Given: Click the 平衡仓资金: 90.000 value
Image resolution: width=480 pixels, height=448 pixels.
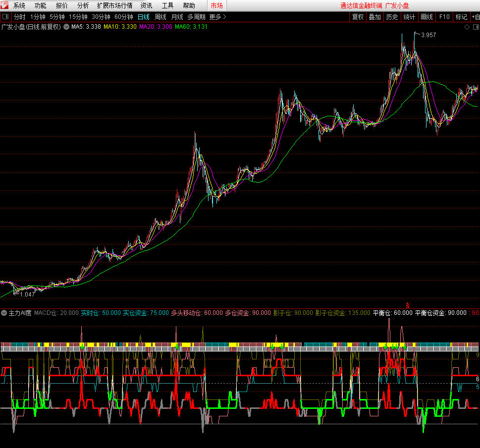Looking at the screenshot, I should click(440, 313).
